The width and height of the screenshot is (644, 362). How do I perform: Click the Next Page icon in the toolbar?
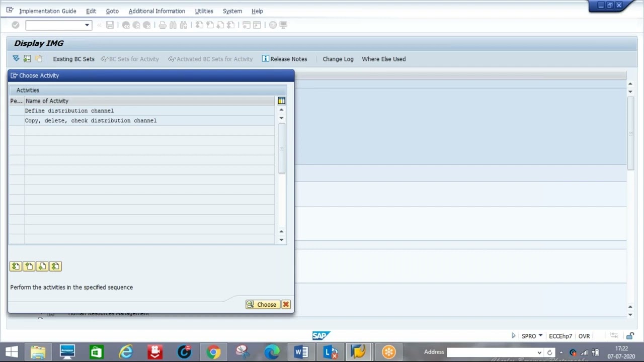[x=220, y=25]
